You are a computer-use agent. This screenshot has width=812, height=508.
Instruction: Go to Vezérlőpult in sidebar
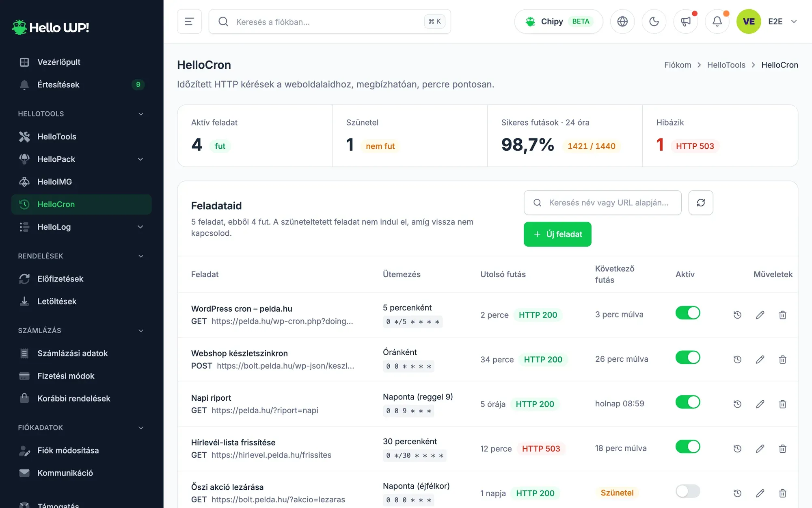click(81, 62)
